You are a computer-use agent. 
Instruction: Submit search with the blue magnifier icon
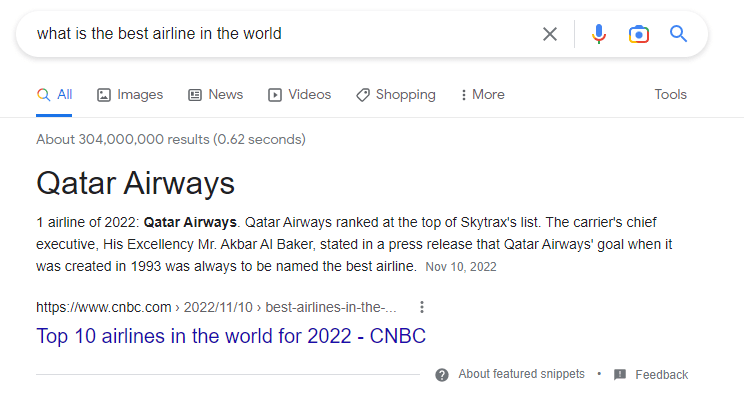tap(678, 34)
